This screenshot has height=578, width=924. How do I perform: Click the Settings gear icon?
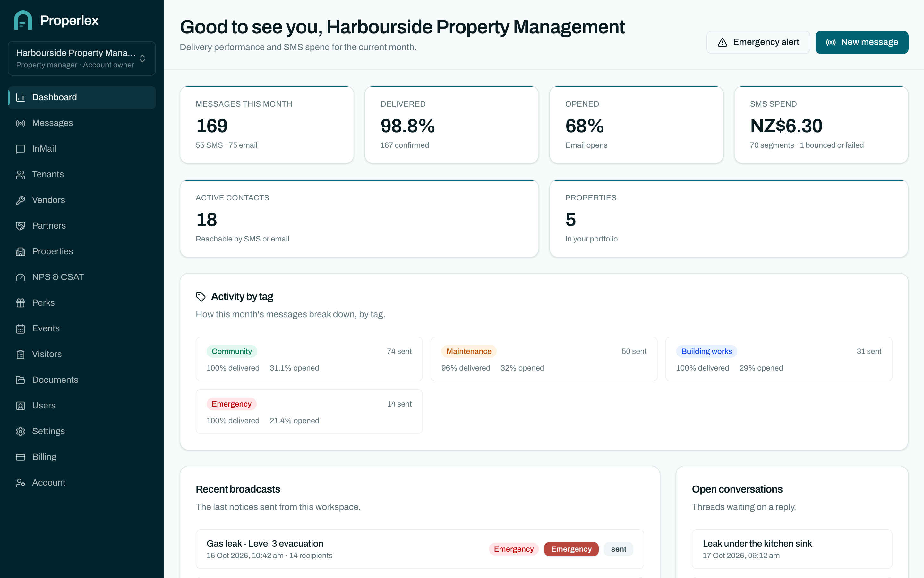tap(21, 431)
